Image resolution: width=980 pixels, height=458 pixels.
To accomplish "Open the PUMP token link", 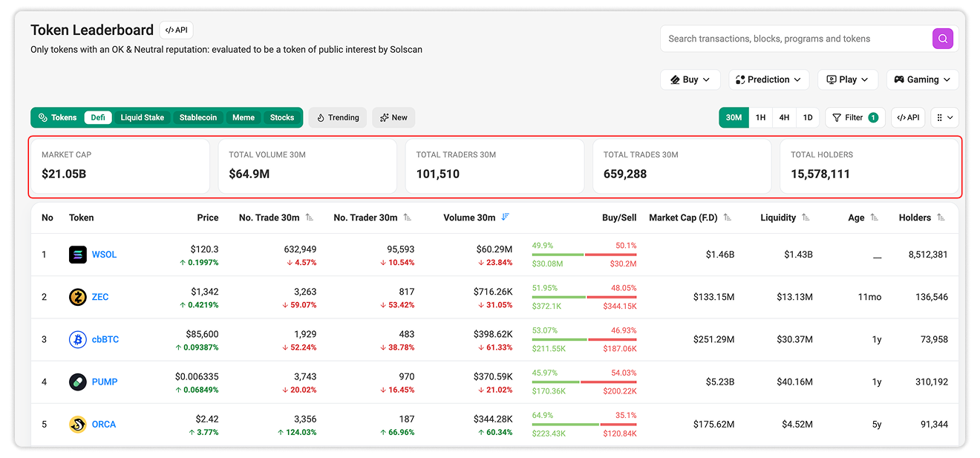I will [x=105, y=382].
